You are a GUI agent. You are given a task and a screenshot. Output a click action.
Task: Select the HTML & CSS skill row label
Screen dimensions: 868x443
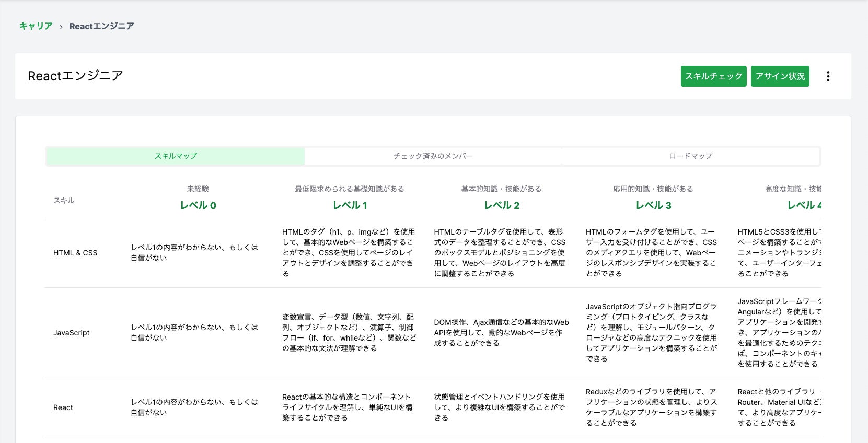(x=75, y=253)
